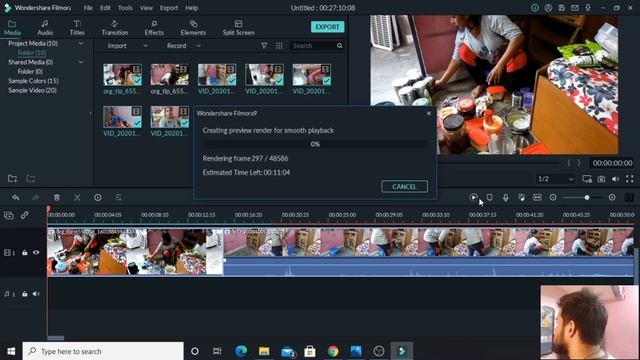Click the timeline horizontal scrollbar thumb

[x=56, y=338]
